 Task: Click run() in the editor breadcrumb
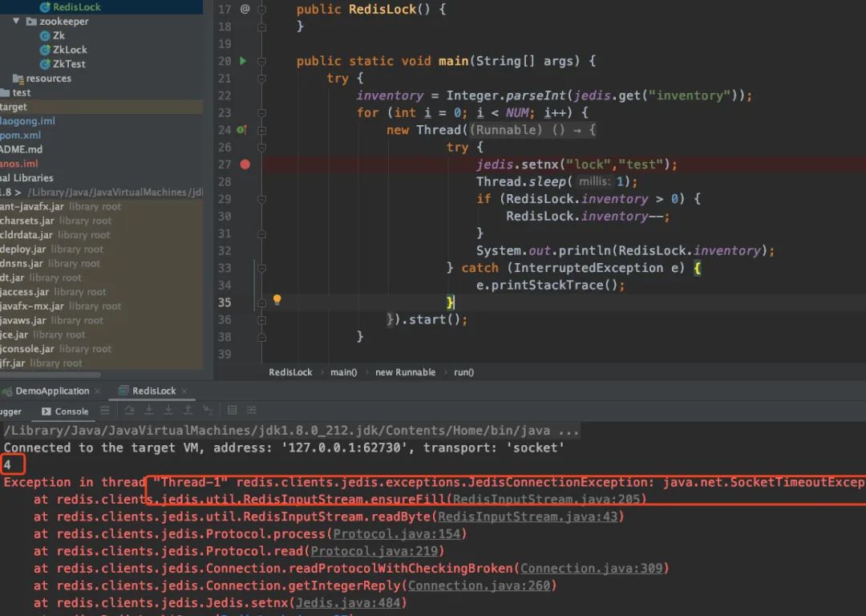tap(464, 372)
